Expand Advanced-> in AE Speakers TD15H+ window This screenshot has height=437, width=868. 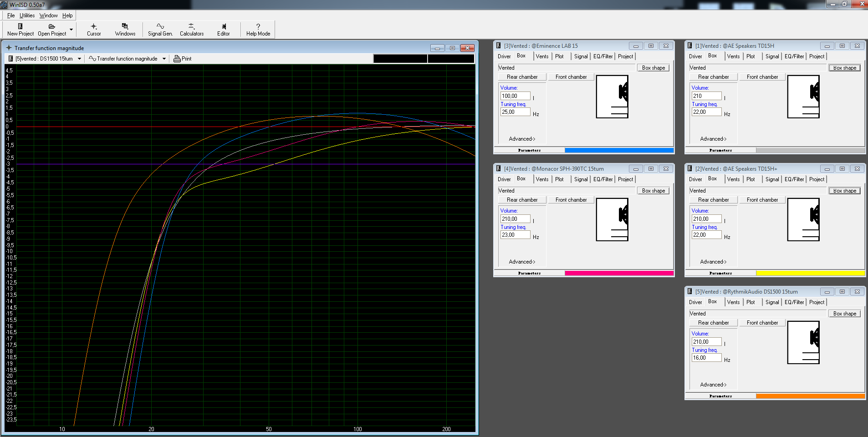(x=713, y=262)
